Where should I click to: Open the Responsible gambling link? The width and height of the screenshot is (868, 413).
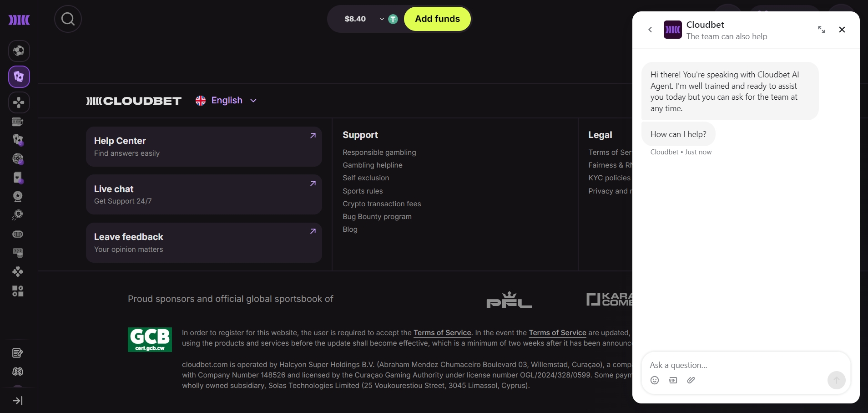[379, 153]
